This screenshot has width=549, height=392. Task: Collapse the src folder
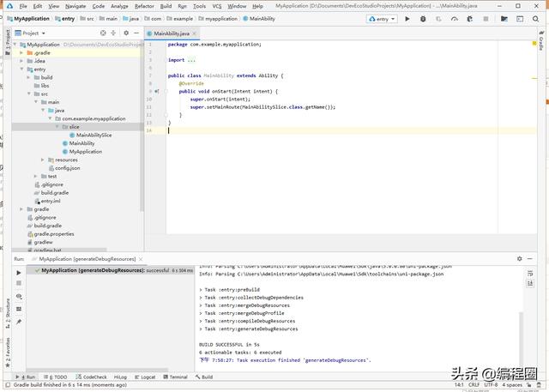point(28,93)
